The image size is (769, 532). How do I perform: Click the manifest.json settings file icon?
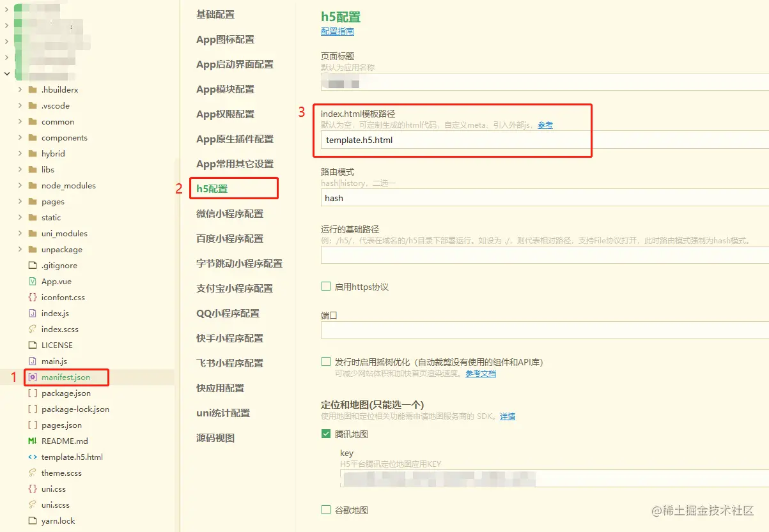coord(33,377)
